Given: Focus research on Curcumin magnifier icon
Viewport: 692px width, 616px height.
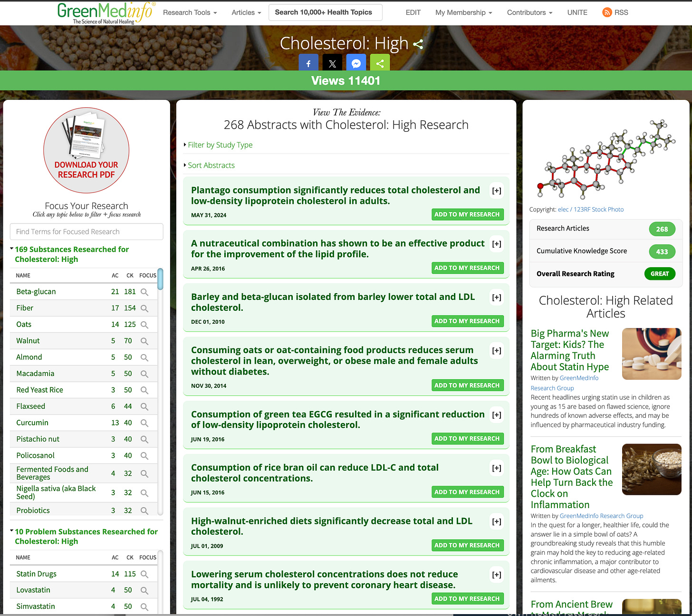Looking at the screenshot, I should coord(144,423).
